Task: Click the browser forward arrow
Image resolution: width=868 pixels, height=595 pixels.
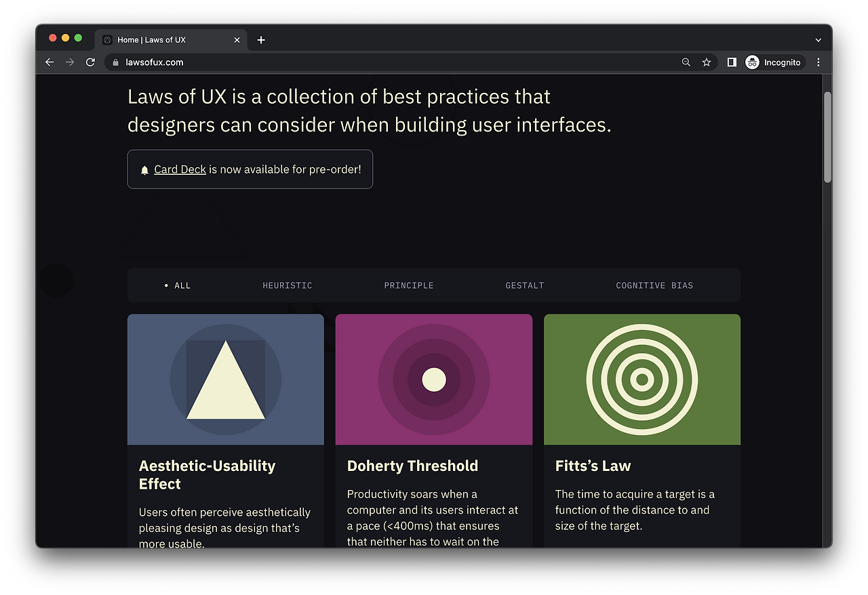Action: click(x=70, y=62)
